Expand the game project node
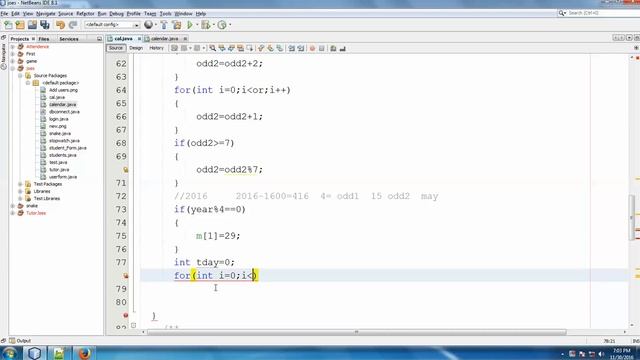This screenshot has width=640, height=360. tap(13, 61)
